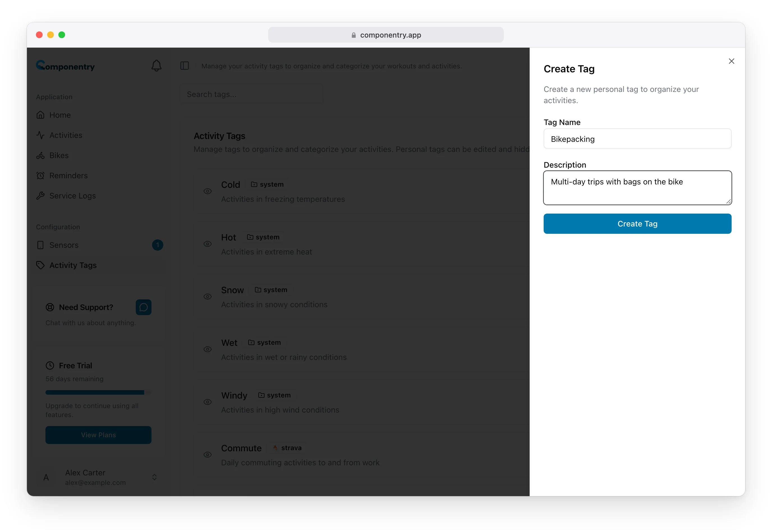Click the Description text area
The image size is (772, 532).
[637, 188]
